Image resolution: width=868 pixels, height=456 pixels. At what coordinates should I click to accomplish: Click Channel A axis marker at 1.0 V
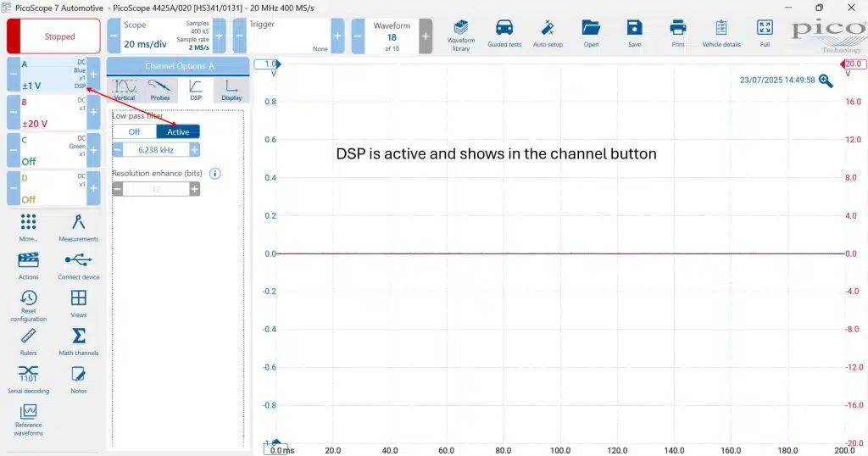[267, 64]
